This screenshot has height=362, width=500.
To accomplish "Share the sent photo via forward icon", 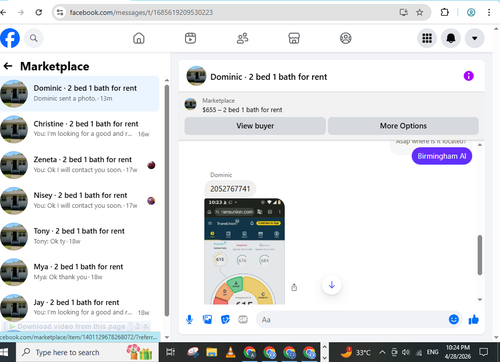I will click(294, 287).
